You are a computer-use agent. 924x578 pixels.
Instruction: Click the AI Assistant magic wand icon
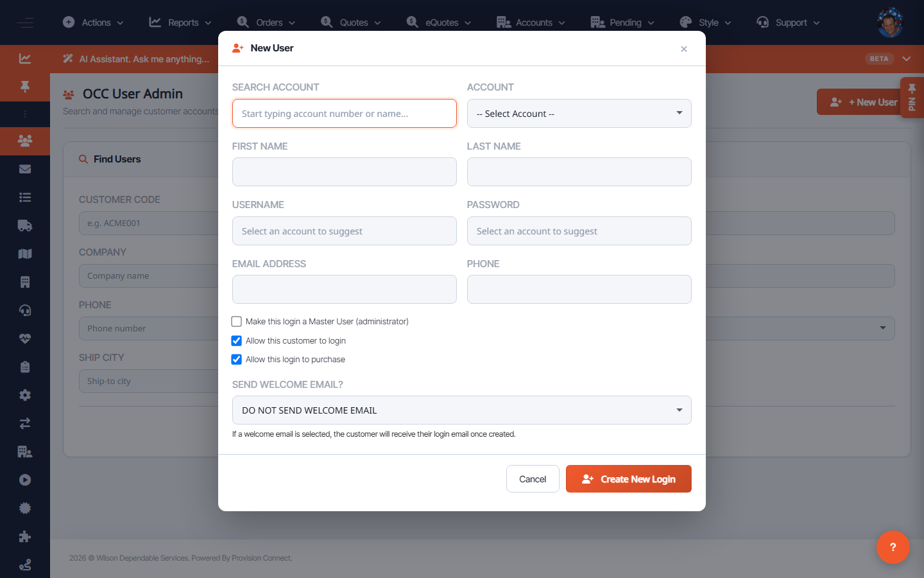click(x=68, y=59)
